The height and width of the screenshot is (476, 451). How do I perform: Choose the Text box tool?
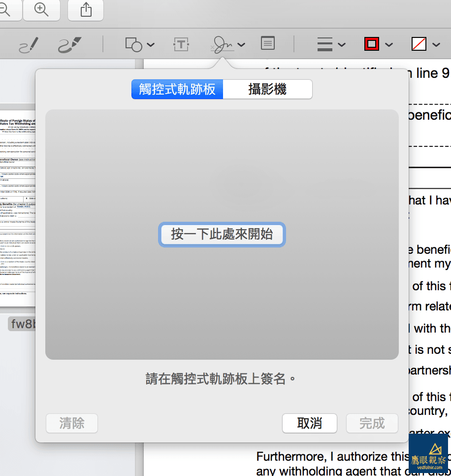(181, 44)
